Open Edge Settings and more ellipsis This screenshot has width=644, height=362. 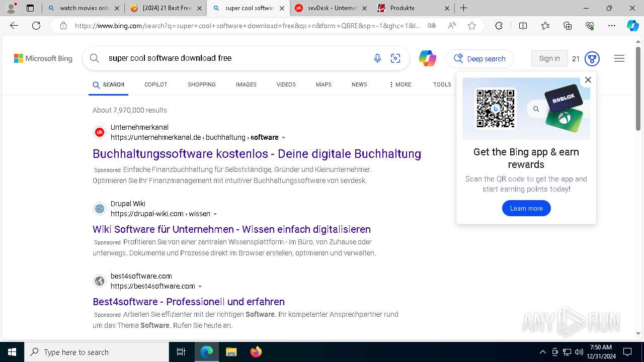[612, 26]
